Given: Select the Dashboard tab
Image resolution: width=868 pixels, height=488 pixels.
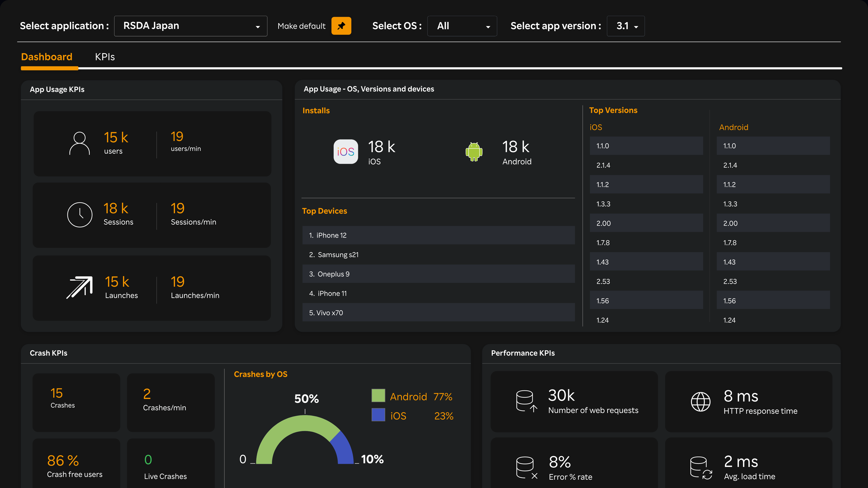Looking at the screenshot, I should point(47,57).
